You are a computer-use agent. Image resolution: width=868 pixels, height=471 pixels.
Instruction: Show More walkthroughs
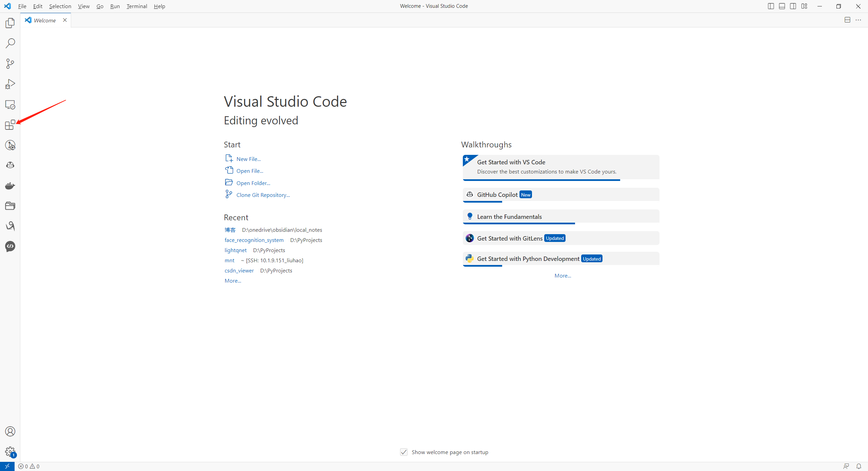(563, 275)
